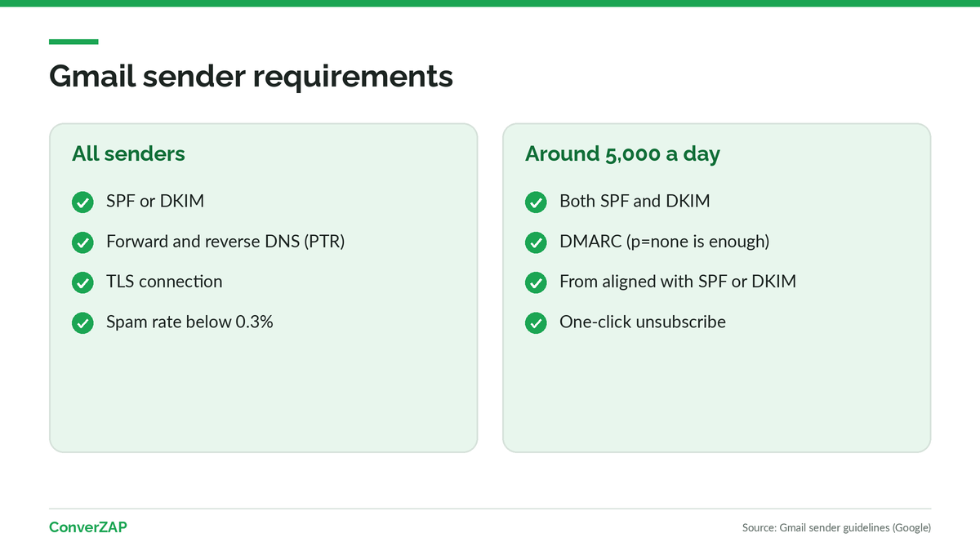Click the check icon beside SPF or DKIM
980x551 pixels.
point(82,202)
